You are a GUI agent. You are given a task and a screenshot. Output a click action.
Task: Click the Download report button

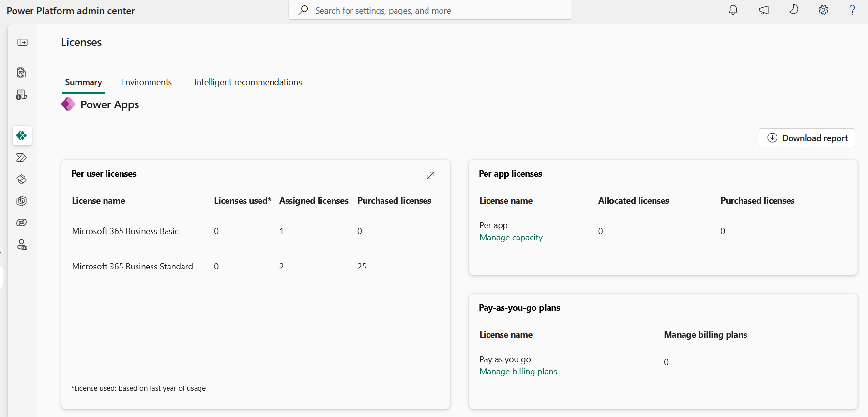coord(807,138)
